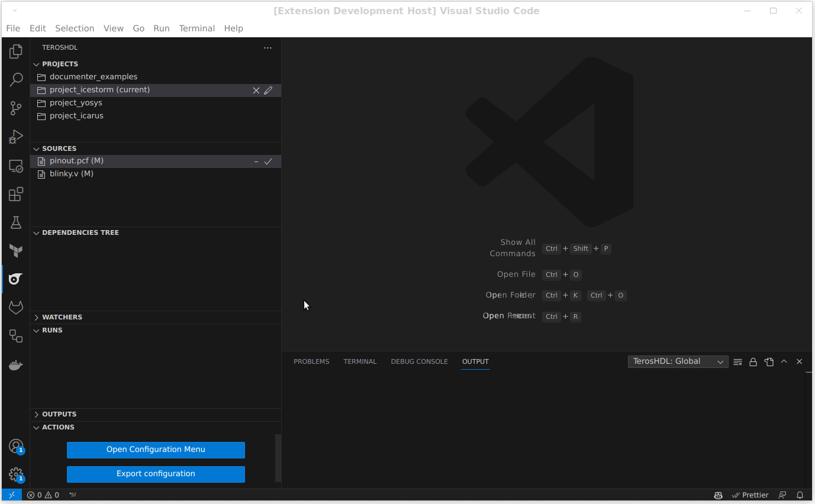This screenshot has width=815, height=504.
Task: Open the Explorer view in activity bar
Action: click(x=16, y=51)
